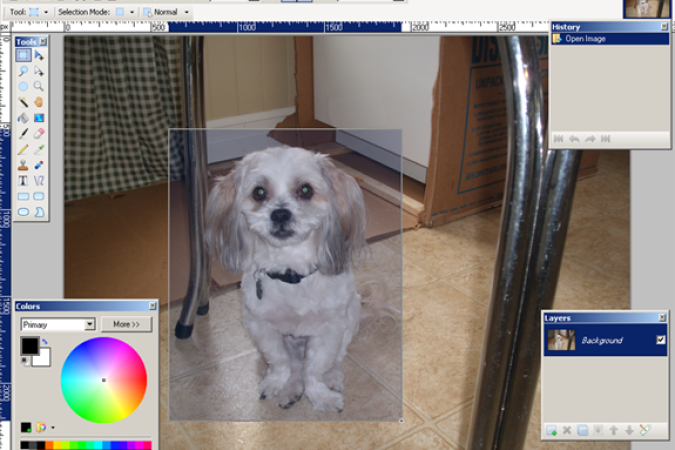The image size is (675, 450).
Task: Choose the Pan hand tool
Action: pyautogui.click(x=39, y=102)
